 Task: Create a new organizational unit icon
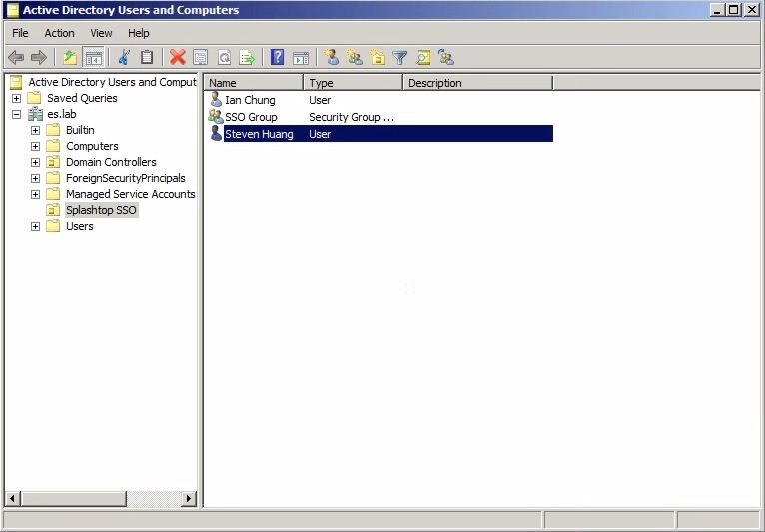pyautogui.click(x=378, y=58)
